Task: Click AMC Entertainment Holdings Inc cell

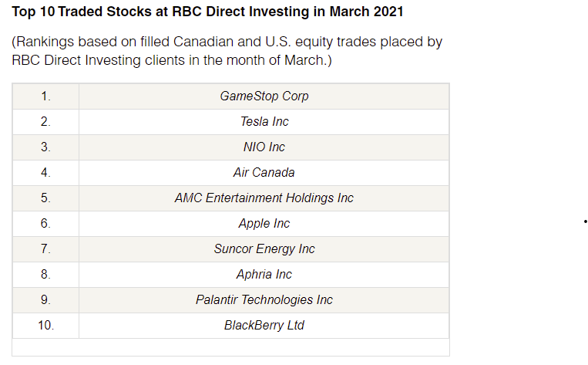Action: [x=264, y=198]
